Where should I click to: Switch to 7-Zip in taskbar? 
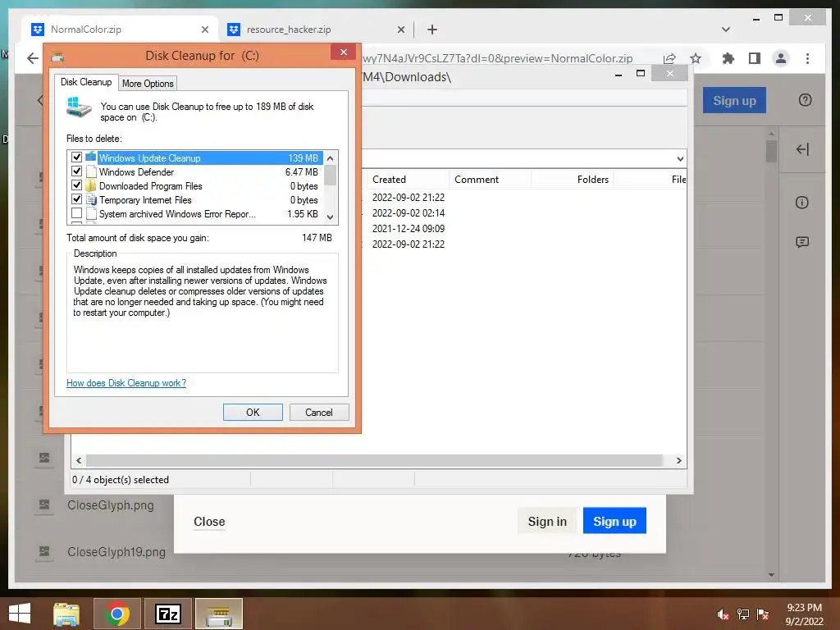pos(168,614)
